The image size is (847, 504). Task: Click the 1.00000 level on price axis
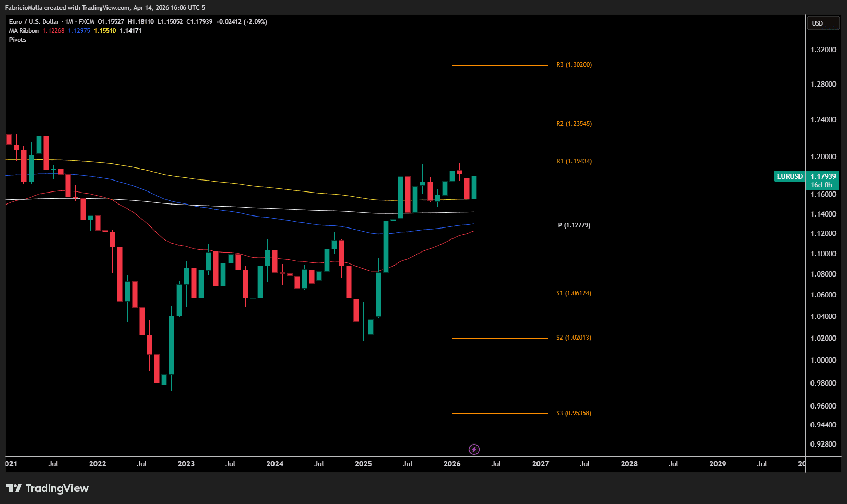coord(823,360)
